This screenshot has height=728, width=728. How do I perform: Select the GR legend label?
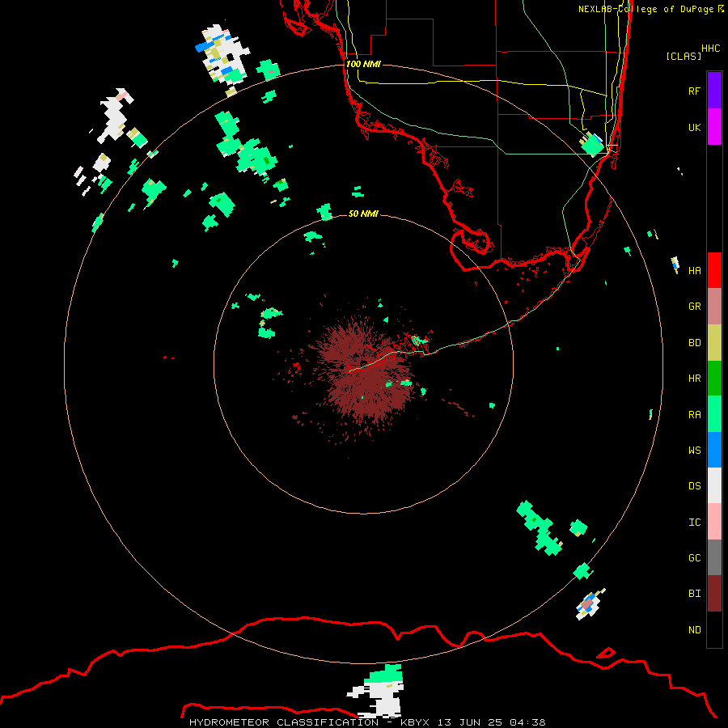[694, 307]
